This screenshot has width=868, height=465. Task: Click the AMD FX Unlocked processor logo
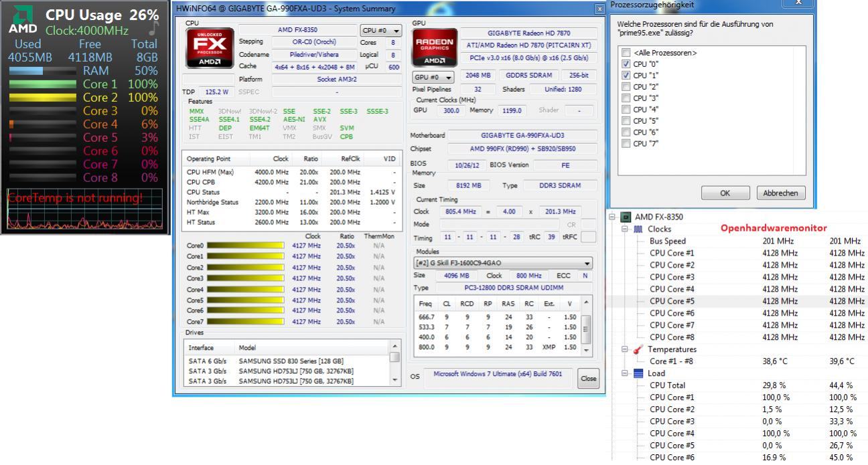(x=209, y=47)
